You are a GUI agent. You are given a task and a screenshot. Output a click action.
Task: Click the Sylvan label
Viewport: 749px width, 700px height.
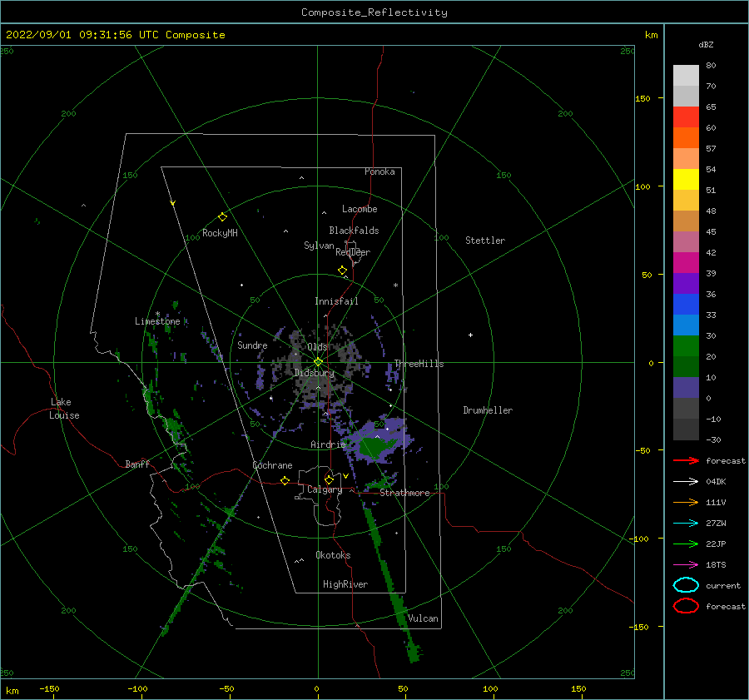[319, 246]
